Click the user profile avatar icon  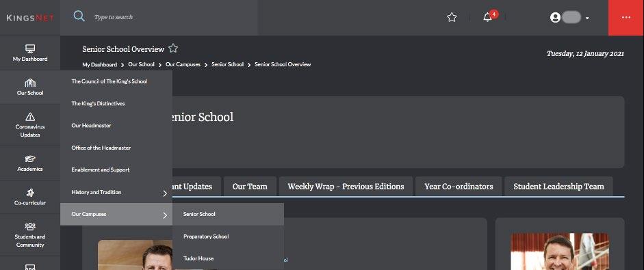tap(555, 18)
